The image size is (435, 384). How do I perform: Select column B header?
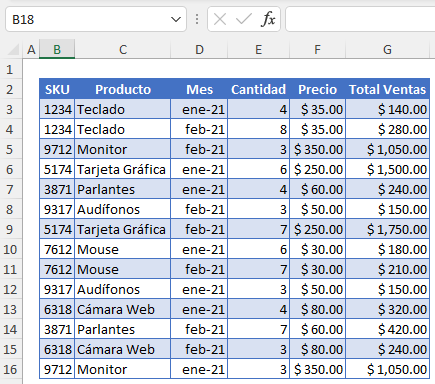(x=57, y=50)
